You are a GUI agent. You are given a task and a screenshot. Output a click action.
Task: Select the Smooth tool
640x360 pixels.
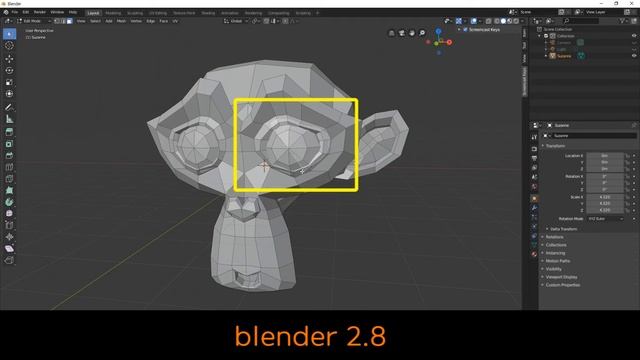point(9,213)
